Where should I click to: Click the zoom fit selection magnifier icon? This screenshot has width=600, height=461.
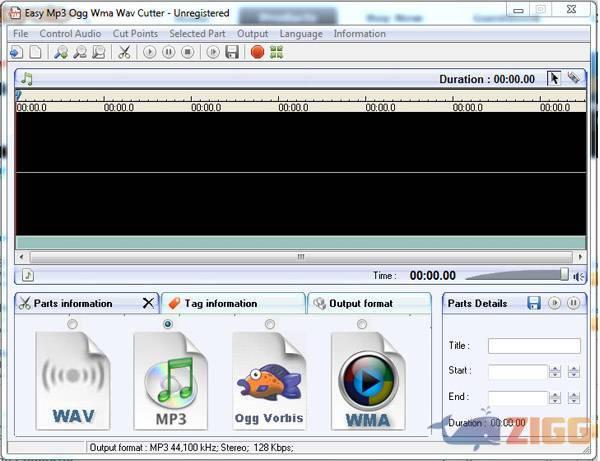click(x=99, y=52)
